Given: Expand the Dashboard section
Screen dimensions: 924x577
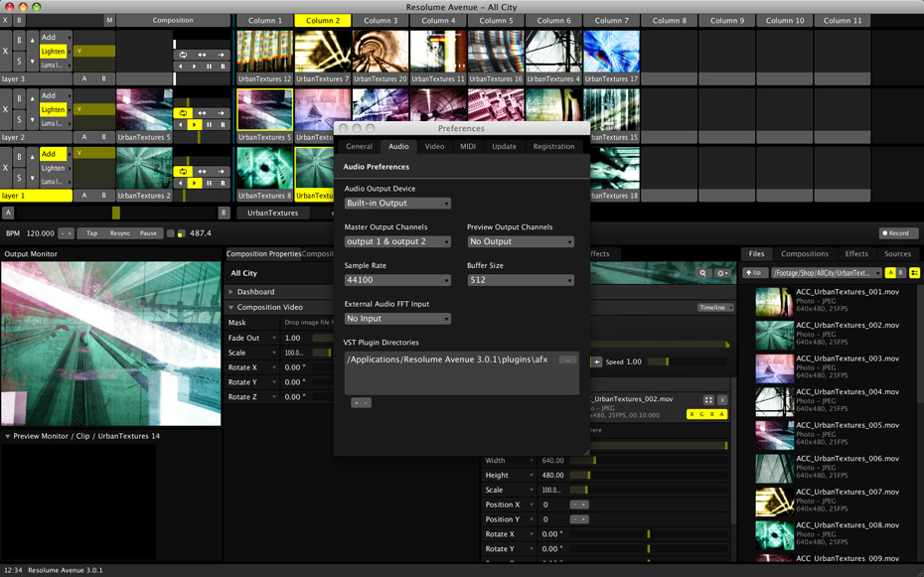Looking at the screenshot, I should point(231,292).
